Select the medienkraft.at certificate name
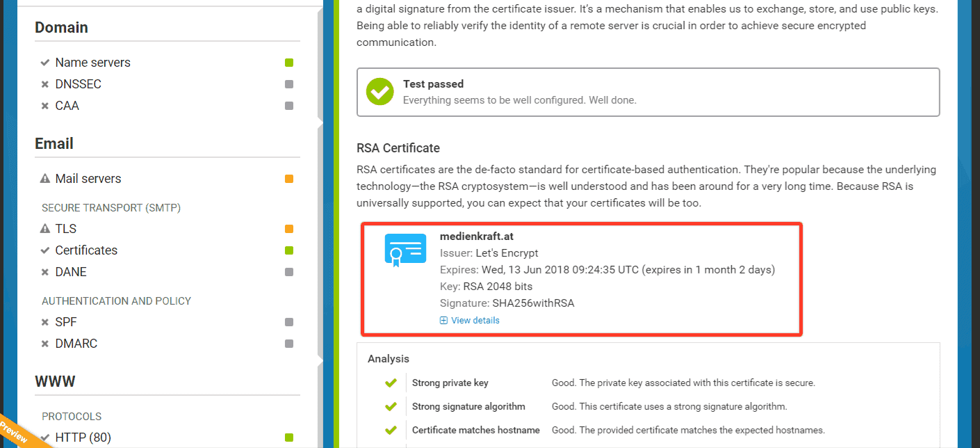 (477, 237)
